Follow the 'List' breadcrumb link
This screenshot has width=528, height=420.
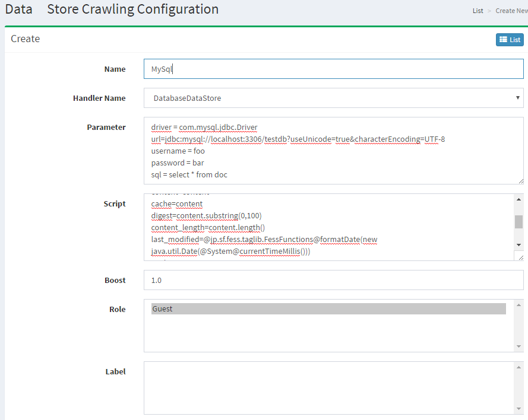[478, 10]
